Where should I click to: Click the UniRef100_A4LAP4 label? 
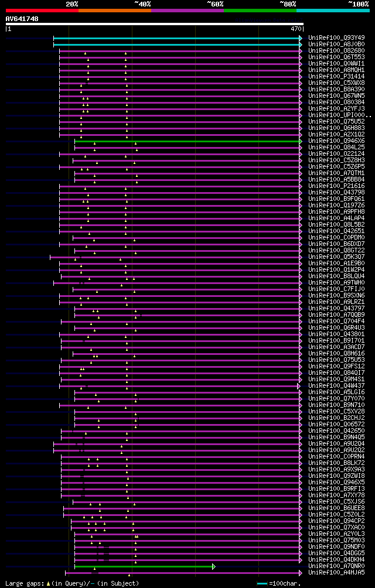pyautogui.click(x=336, y=218)
